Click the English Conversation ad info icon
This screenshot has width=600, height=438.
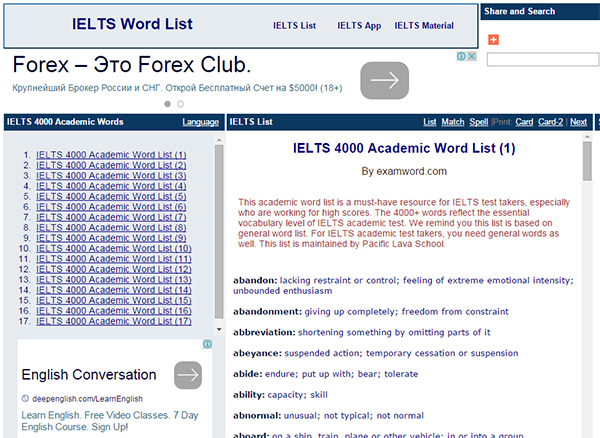(208, 345)
